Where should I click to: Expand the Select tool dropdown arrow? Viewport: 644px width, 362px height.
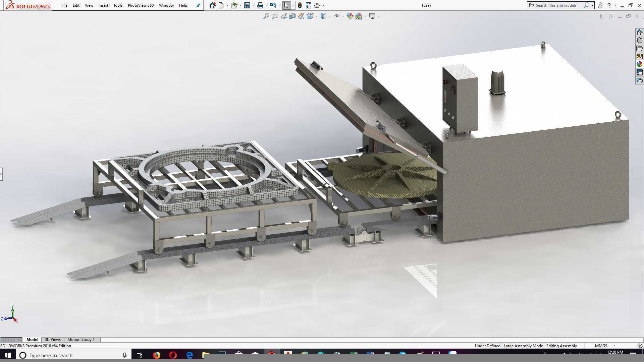click(x=293, y=5)
